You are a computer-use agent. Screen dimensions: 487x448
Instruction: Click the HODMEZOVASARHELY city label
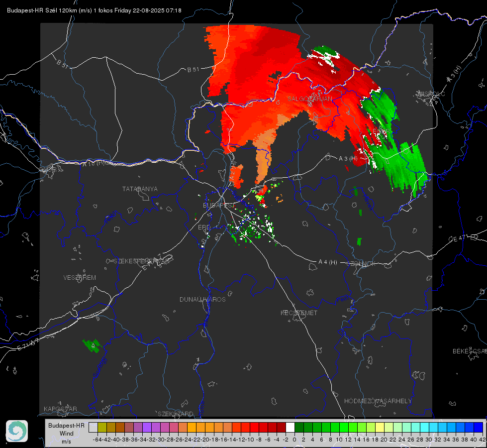(x=378, y=401)
